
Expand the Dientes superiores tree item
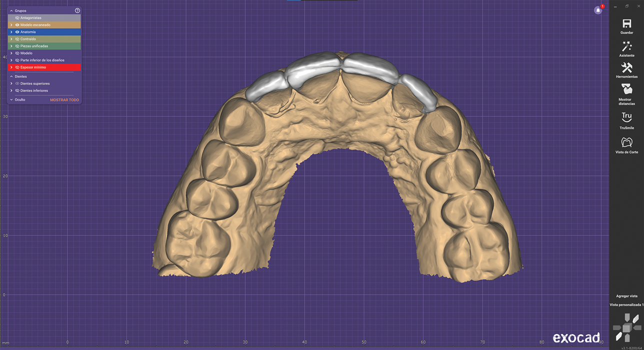(x=11, y=84)
